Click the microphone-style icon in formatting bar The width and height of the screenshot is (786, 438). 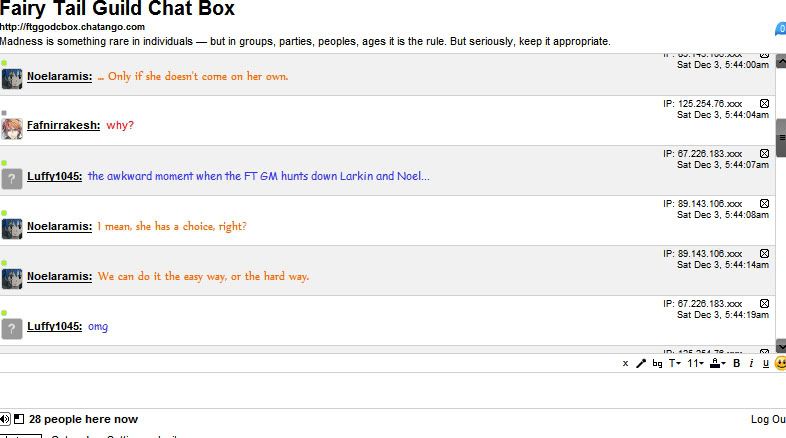click(641, 364)
